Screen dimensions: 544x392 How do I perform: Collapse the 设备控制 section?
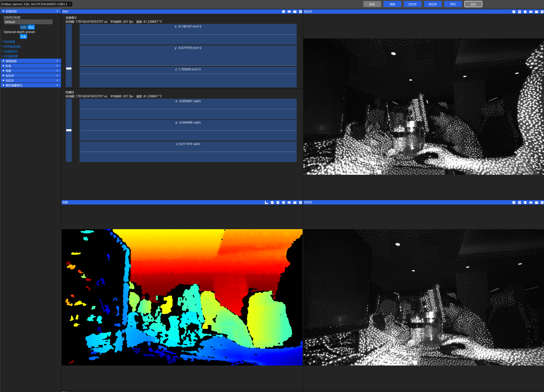pos(31,11)
